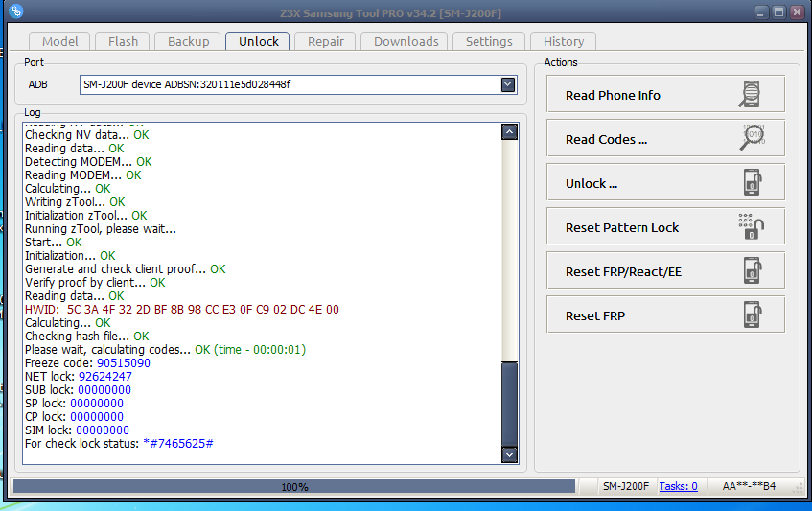Click the Freeze code 90515090

coord(124,363)
